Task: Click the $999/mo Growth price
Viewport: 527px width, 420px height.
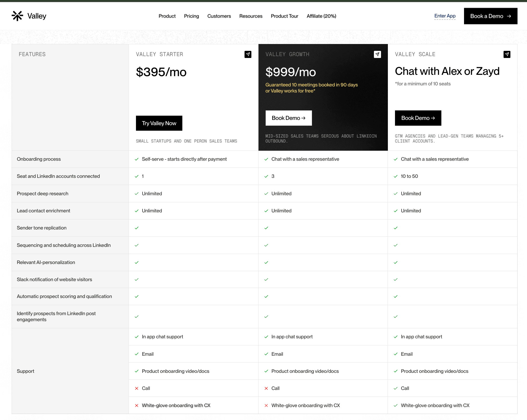Action: click(291, 72)
